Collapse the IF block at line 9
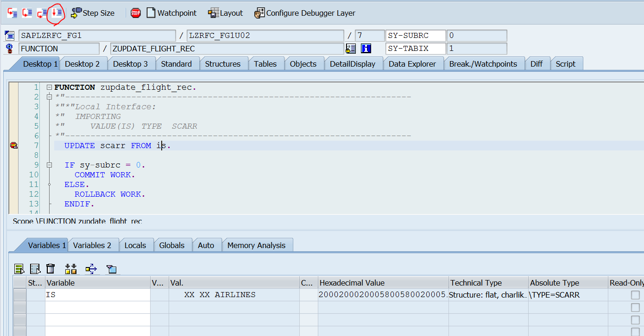This screenshot has width=644, height=336. pos(49,164)
